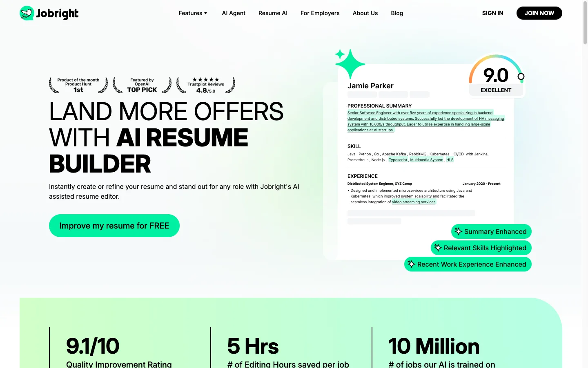Expand the Features dropdown menu
Screen dimensions: 588x368
193,13
